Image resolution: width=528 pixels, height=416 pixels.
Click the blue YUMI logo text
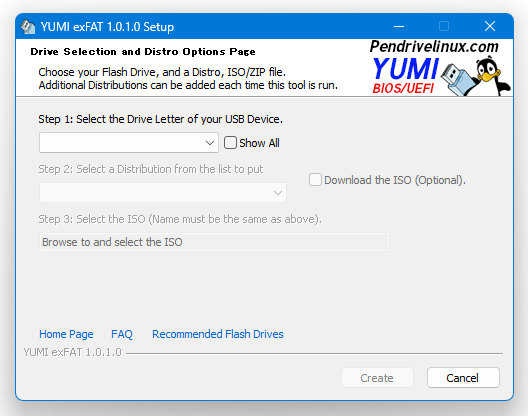(x=406, y=69)
